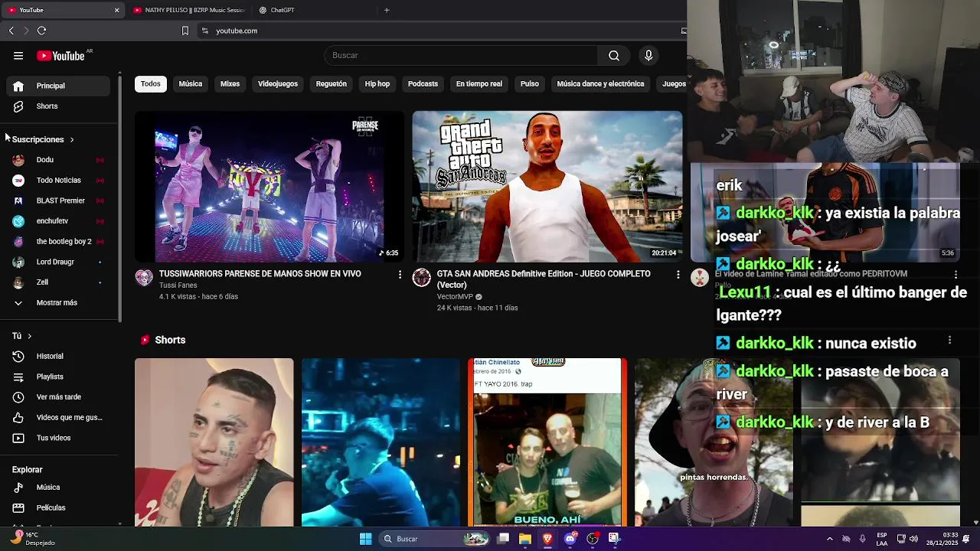This screenshot has height=551, width=980.
Task: Expand Suscripciones section chevron
Action: tap(72, 139)
